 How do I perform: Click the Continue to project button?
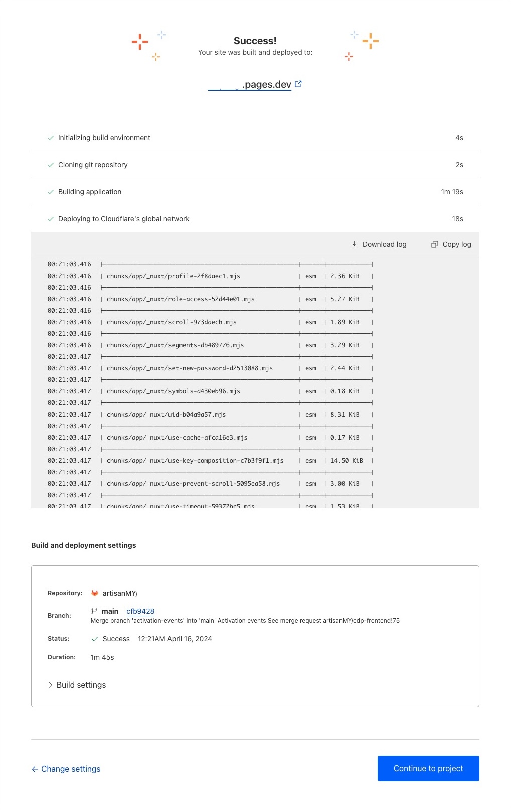point(428,768)
